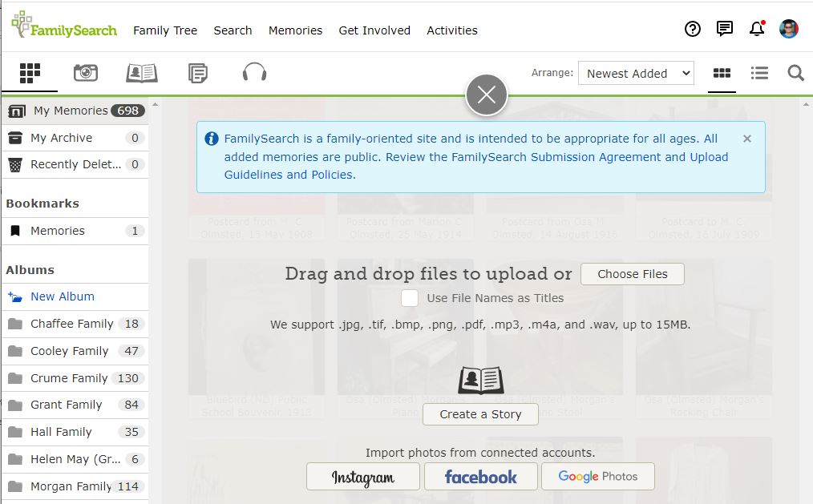813x504 pixels.
Task: Open the user profile avatar
Action: (789, 29)
